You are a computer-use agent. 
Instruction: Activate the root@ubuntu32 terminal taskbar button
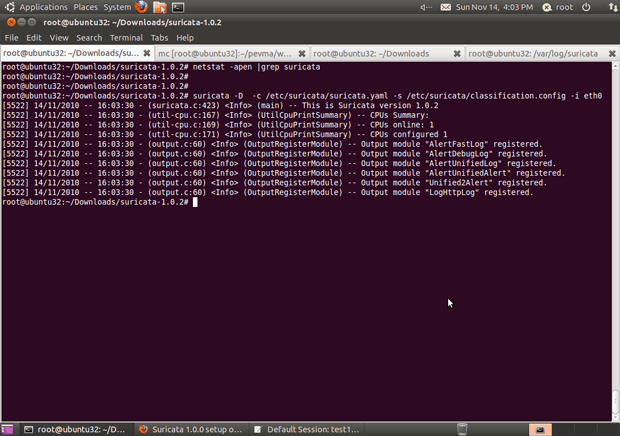(74, 429)
